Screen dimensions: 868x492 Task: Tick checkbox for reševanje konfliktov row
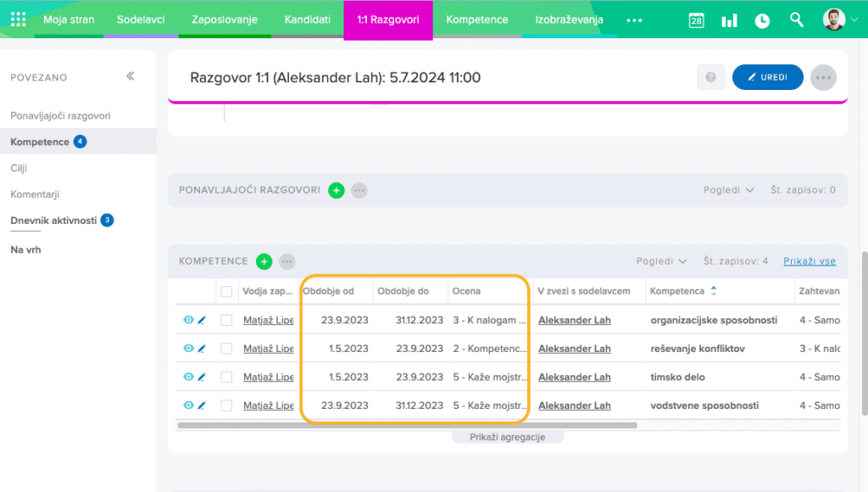[x=226, y=349]
